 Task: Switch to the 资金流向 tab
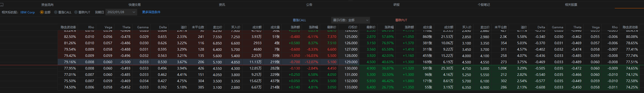pyautogui.click(x=47, y=5)
